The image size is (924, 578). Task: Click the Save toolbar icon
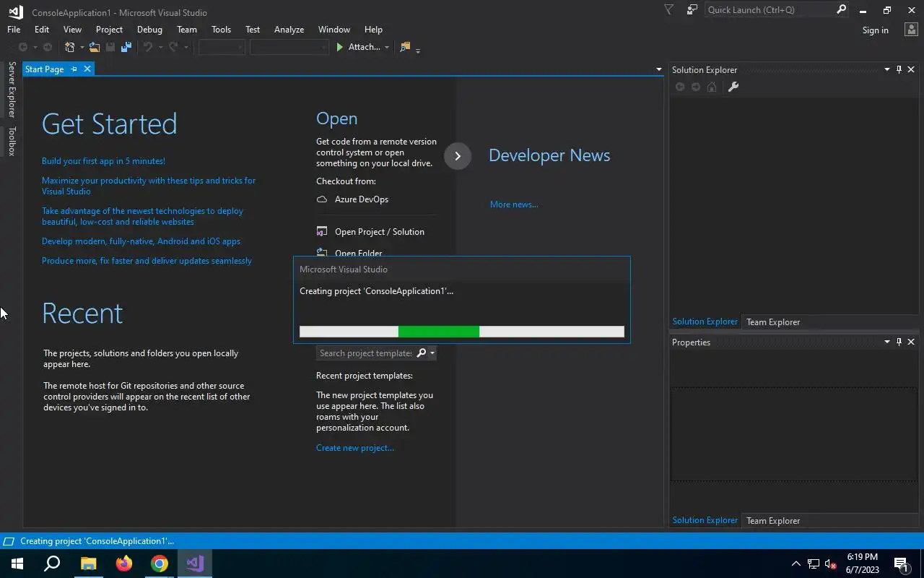click(x=110, y=47)
